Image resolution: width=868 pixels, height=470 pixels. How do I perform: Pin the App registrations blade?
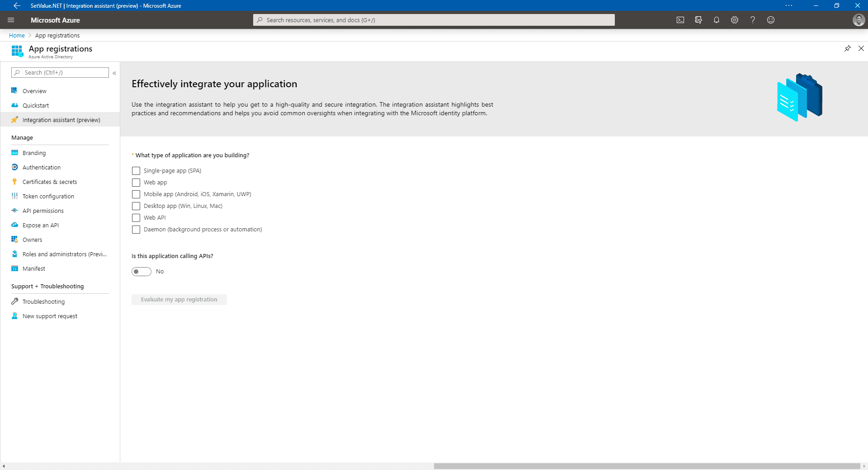tap(848, 48)
